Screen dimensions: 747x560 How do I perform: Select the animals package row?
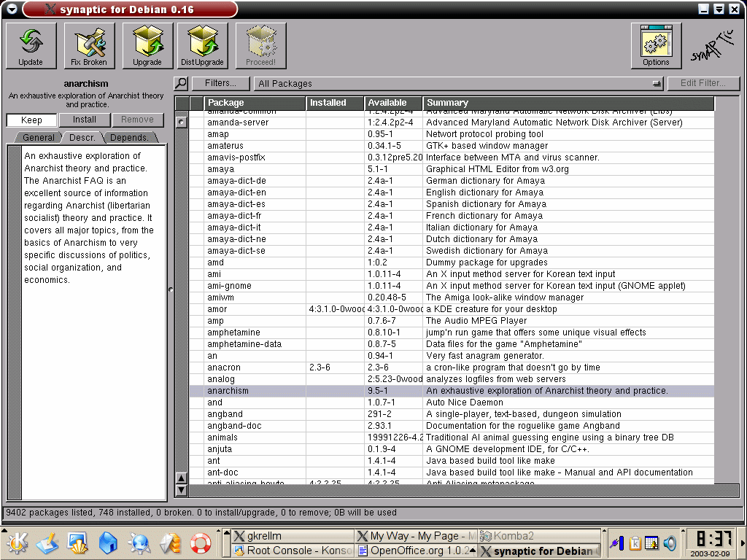[452, 437]
